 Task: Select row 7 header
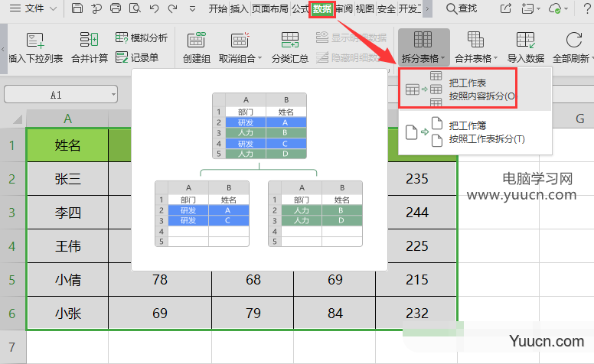[x=12, y=347]
